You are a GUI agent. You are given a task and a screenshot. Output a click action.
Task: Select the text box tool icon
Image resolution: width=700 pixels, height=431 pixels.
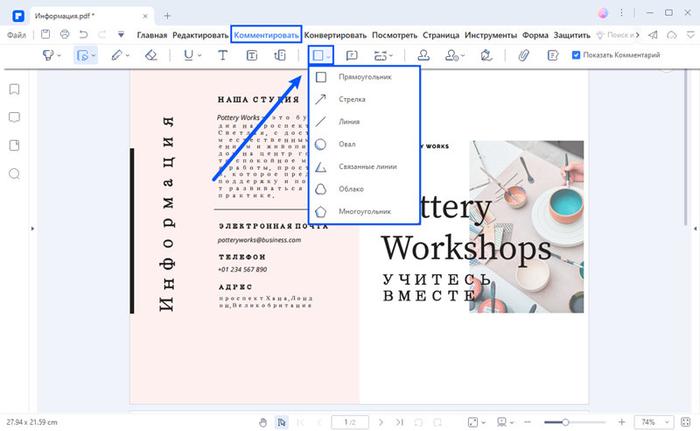252,56
